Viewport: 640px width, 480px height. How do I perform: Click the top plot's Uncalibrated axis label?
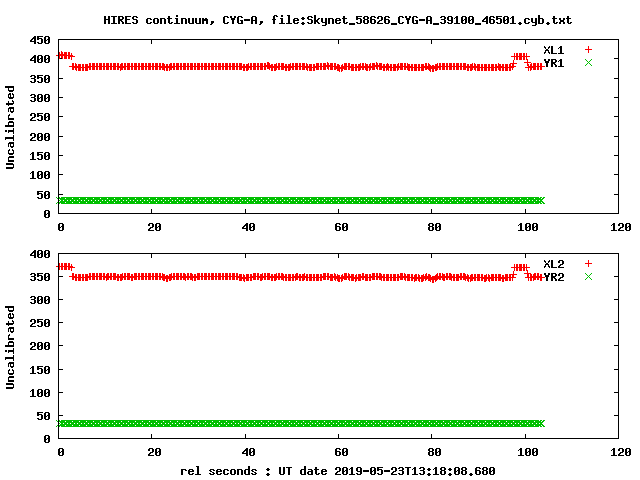click(x=10, y=127)
